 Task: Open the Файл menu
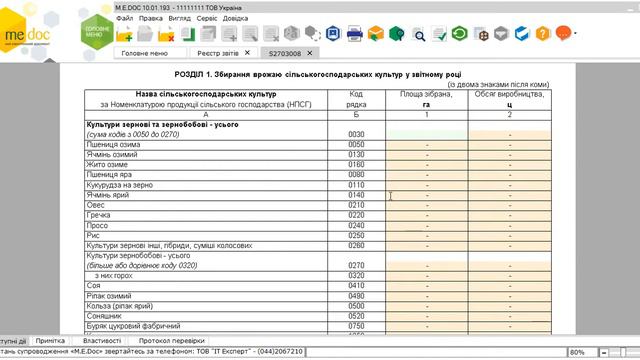124,18
